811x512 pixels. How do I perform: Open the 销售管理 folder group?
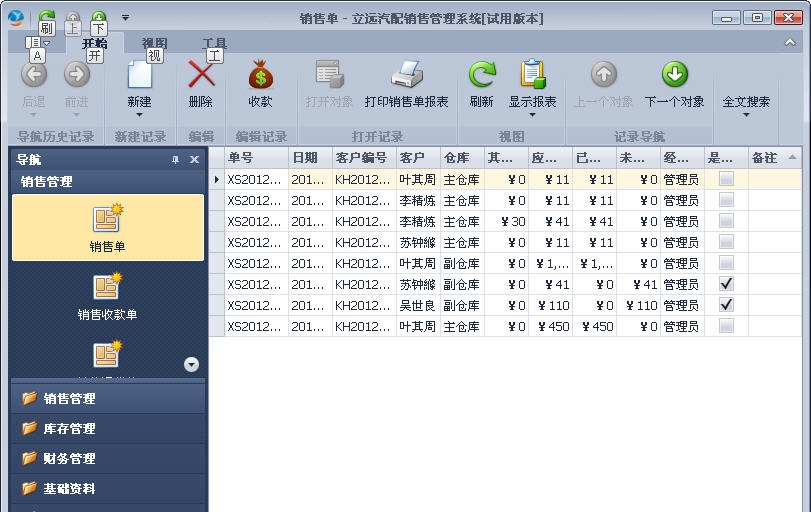pos(108,398)
